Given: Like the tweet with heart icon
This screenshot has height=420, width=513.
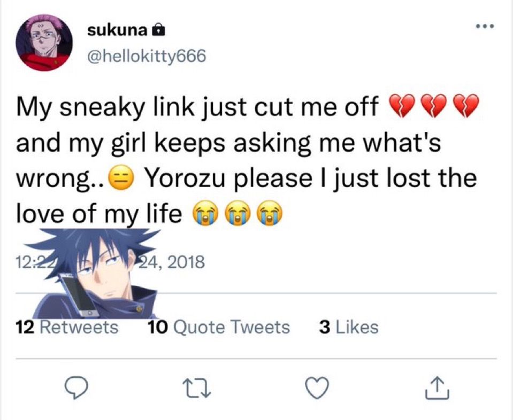Looking at the screenshot, I should tap(317, 387).
